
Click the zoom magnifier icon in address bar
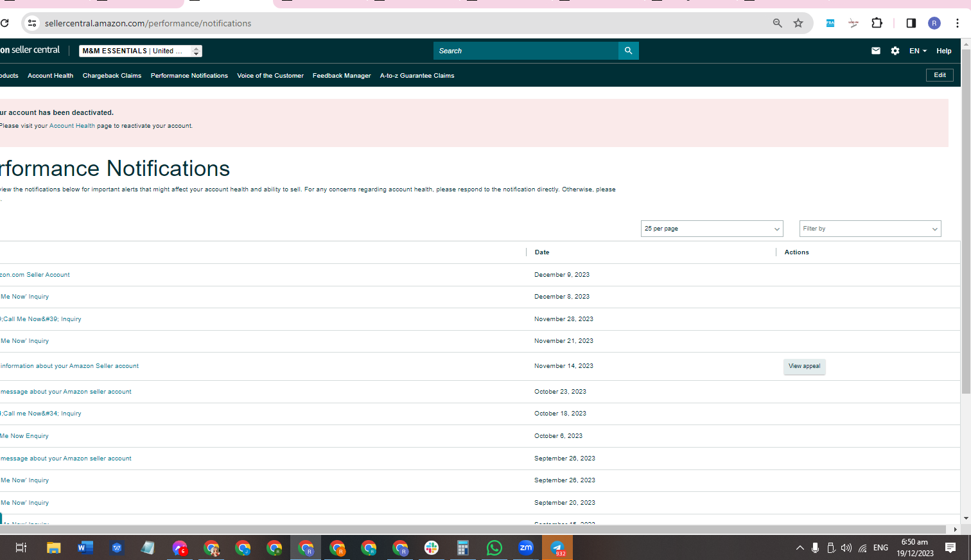click(x=778, y=23)
